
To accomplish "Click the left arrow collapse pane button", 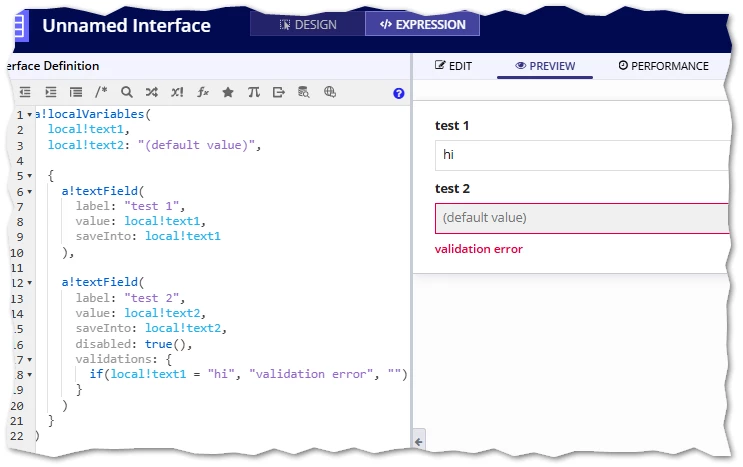I will tap(419, 442).
